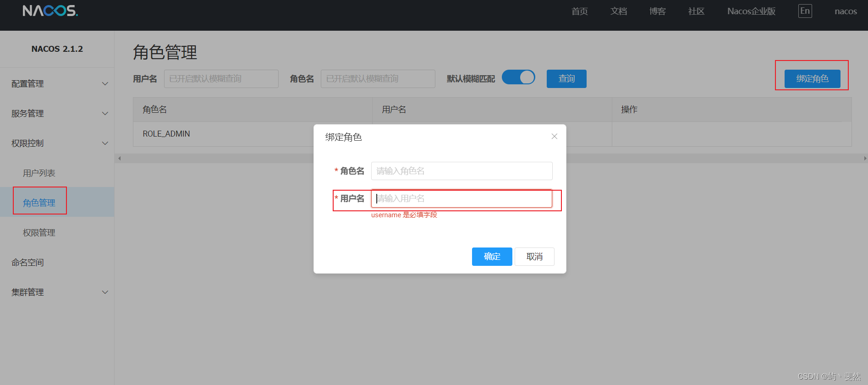Click the NACOS 2.1.2 version label
The width and height of the screenshot is (868, 385).
pos(57,49)
